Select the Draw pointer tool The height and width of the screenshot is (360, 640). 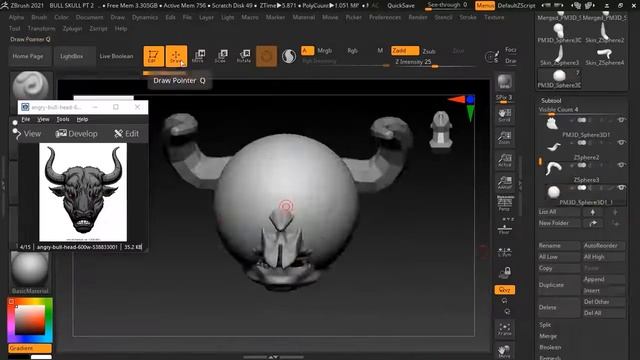click(x=176, y=56)
